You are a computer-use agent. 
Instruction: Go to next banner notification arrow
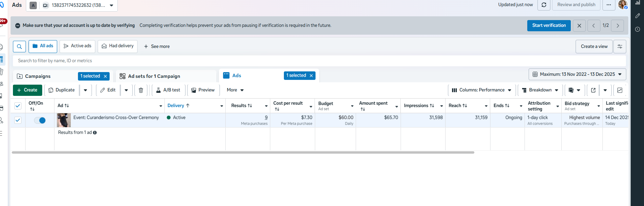(617, 25)
